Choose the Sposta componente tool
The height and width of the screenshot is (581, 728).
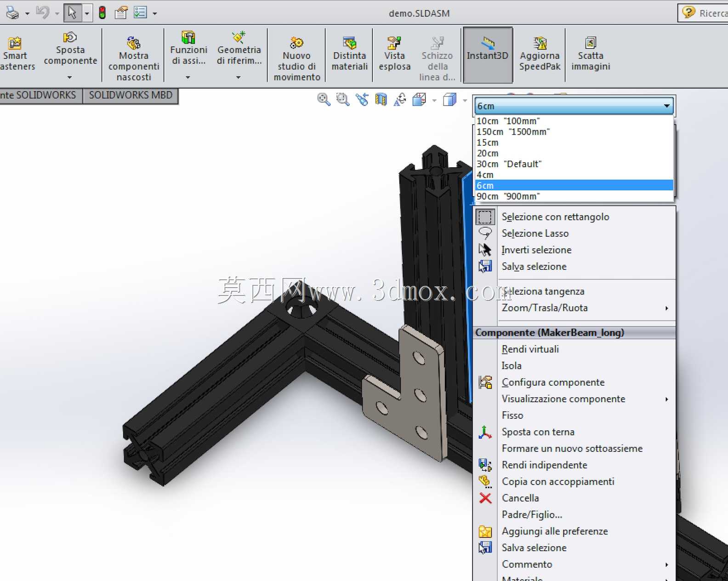click(70, 50)
